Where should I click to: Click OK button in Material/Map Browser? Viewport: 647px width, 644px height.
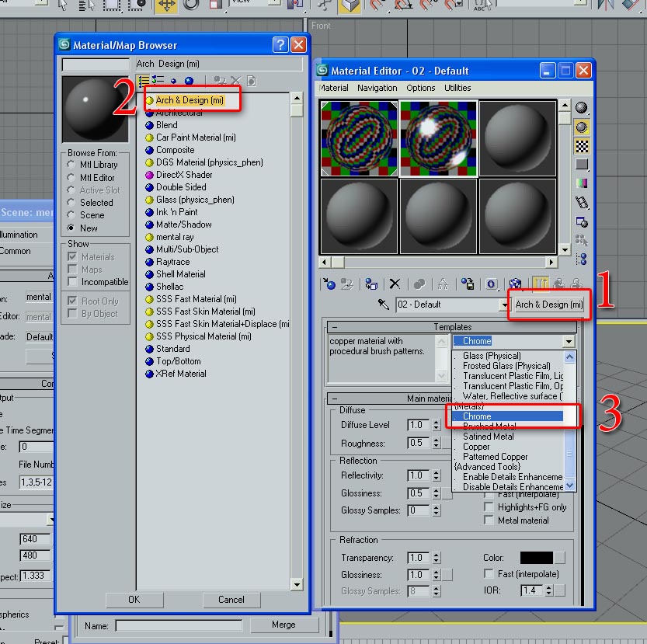(134, 600)
